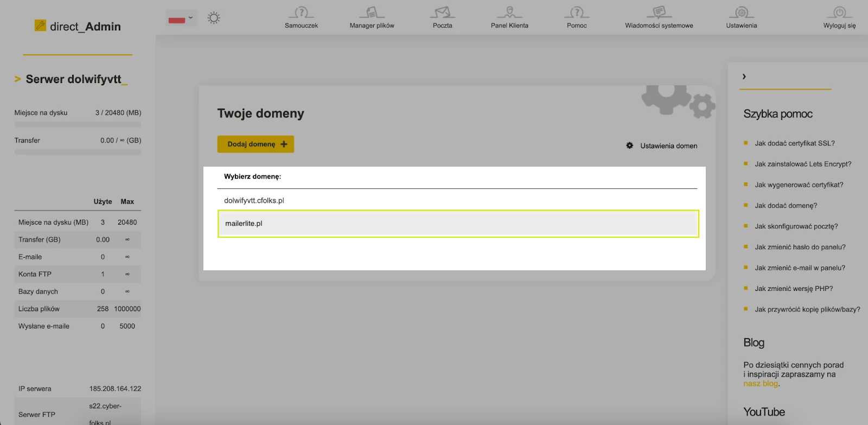Open Ustawienia domen settings

click(662, 146)
